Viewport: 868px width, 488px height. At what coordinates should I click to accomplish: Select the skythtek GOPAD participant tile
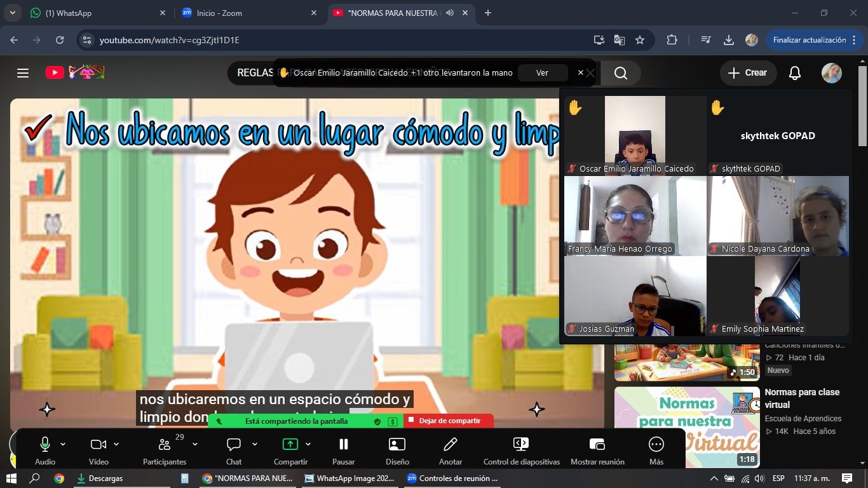pyautogui.click(x=778, y=135)
